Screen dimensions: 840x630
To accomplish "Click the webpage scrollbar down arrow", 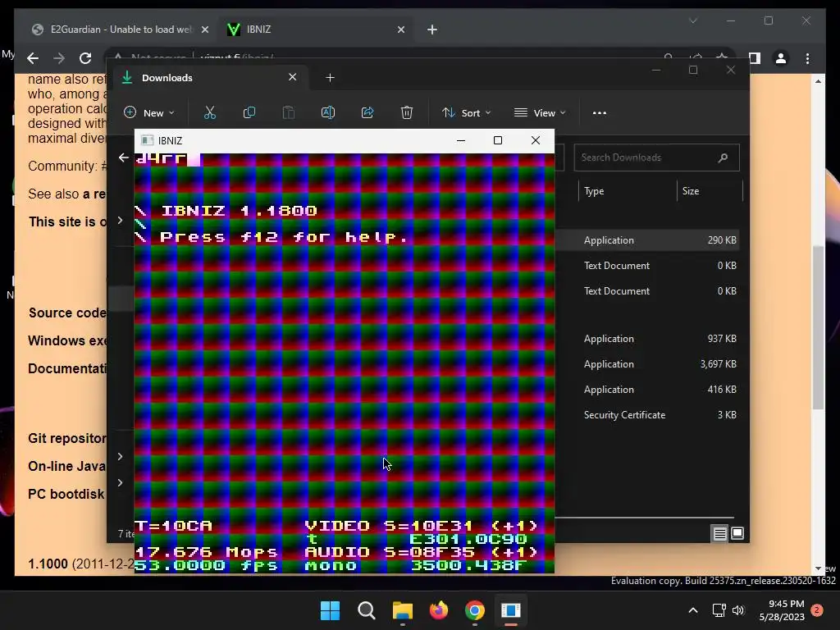I will (818, 569).
